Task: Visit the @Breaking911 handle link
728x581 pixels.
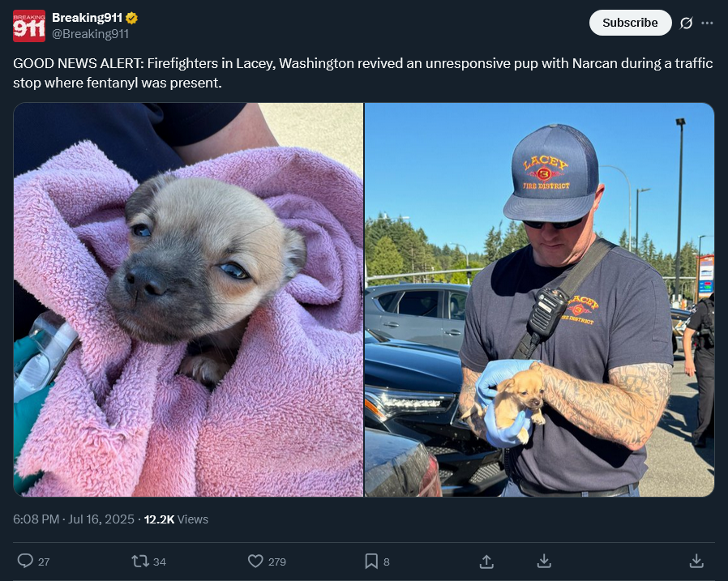Action: coord(90,34)
